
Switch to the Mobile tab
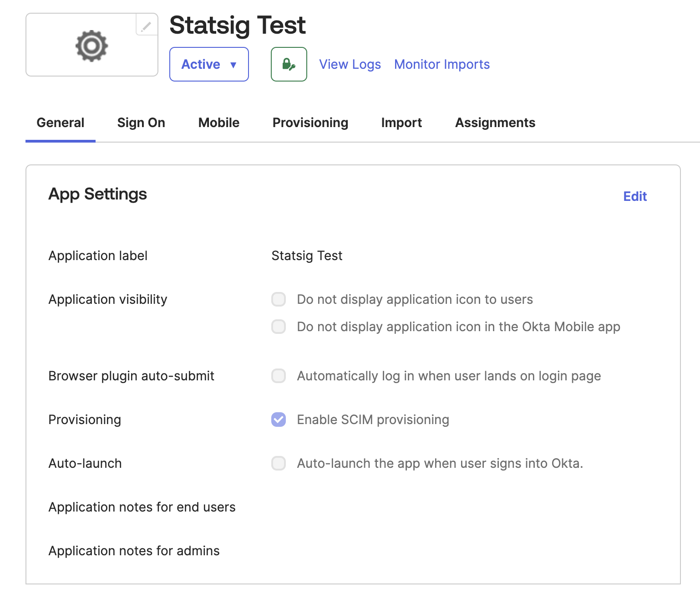click(x=218, y=123)
